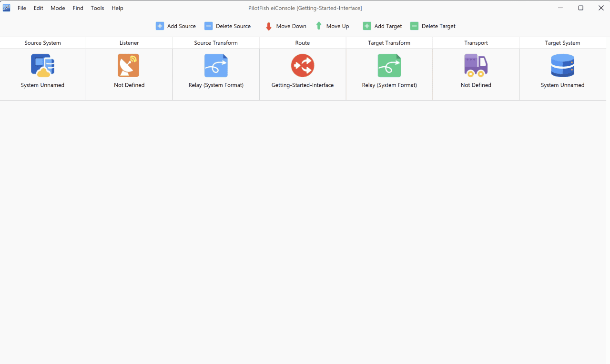Open the File menu
This screenshot has height=364, width=610.
(22, 8)
